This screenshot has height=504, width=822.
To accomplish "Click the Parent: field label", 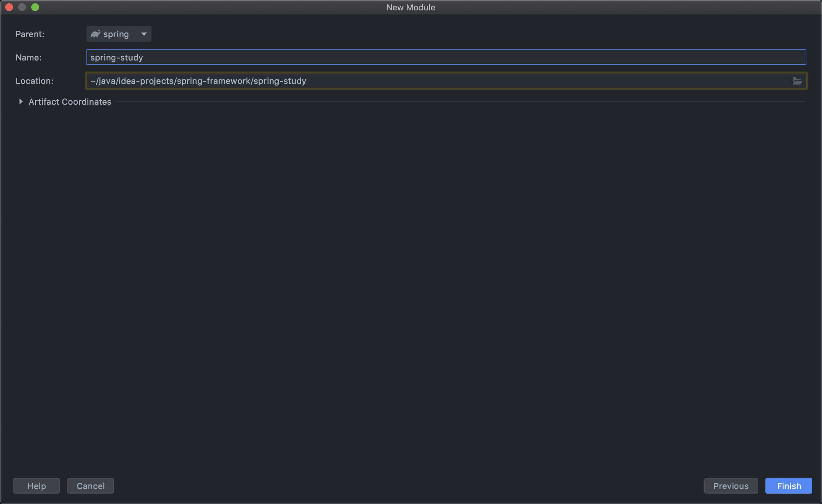I will 30,34.
